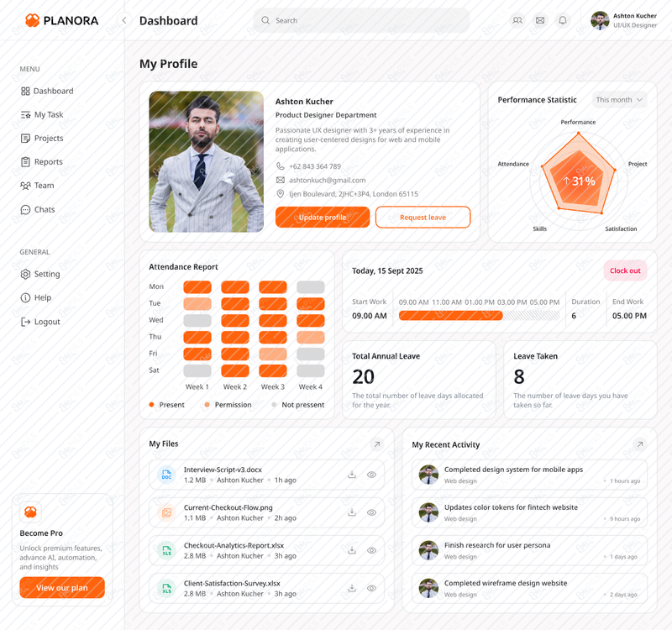This screenshot has width=672, height=630.
Task: Click the search magnifier icon
Action: (x=265, y=20)
